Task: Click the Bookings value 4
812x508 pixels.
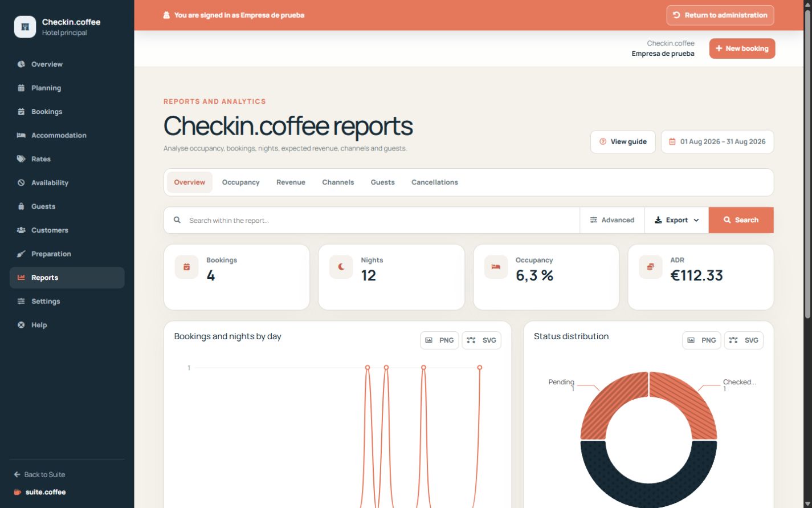Action: click(211, 275)
